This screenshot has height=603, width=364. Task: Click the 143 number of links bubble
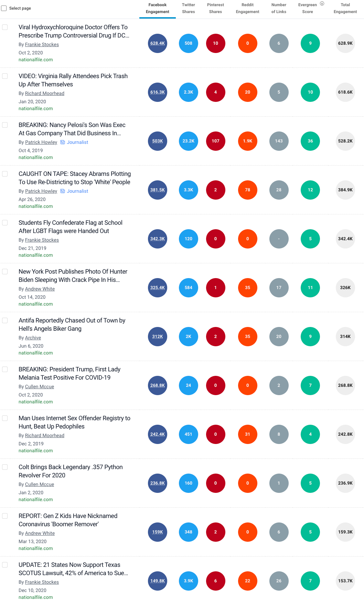[x=279, y=141]
